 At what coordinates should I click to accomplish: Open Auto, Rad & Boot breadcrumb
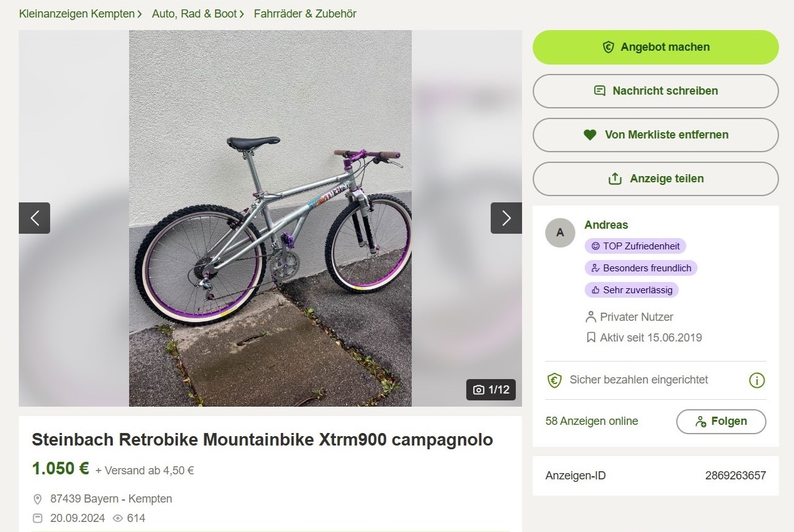(194, 14)
